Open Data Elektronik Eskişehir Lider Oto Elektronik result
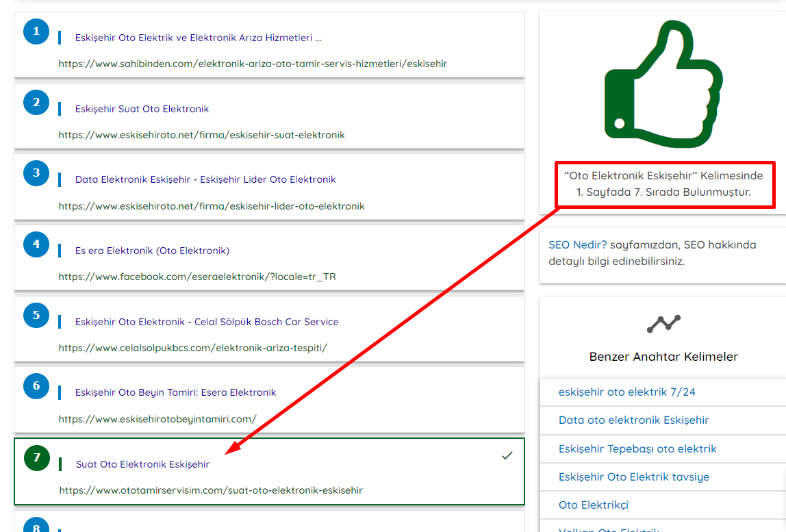Viewport: 786px width, 532px height. click(205, 179)
